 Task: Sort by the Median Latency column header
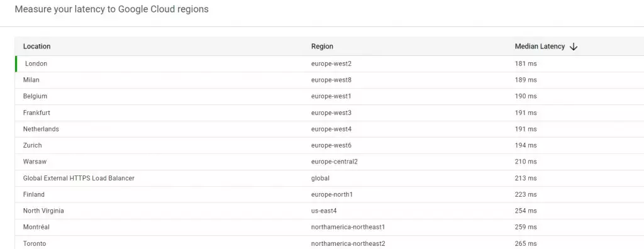540,47
